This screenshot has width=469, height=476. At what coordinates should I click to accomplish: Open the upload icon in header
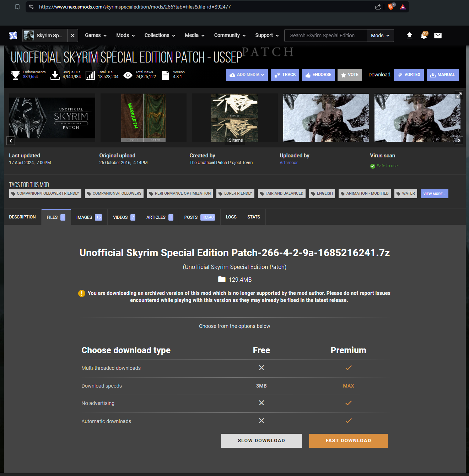point(409,36)
